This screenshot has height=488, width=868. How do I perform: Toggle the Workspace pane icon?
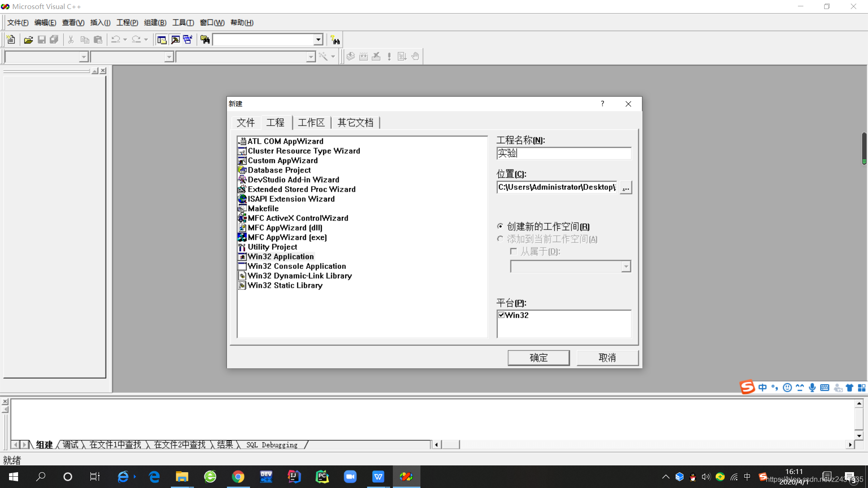coord(162,40)
